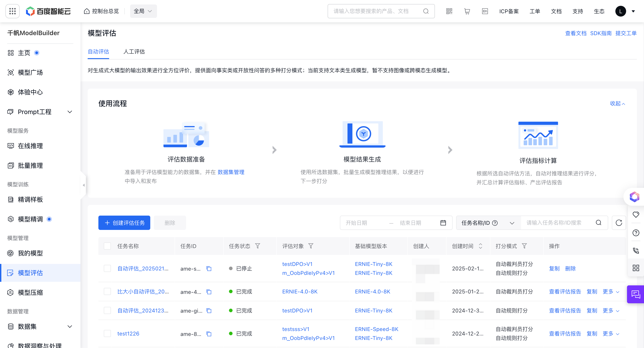Click the refresh list icon

(619, 223)
